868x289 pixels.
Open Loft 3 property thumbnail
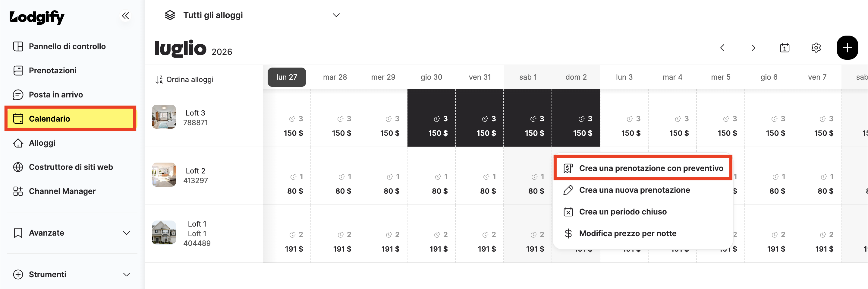[164, 117]
